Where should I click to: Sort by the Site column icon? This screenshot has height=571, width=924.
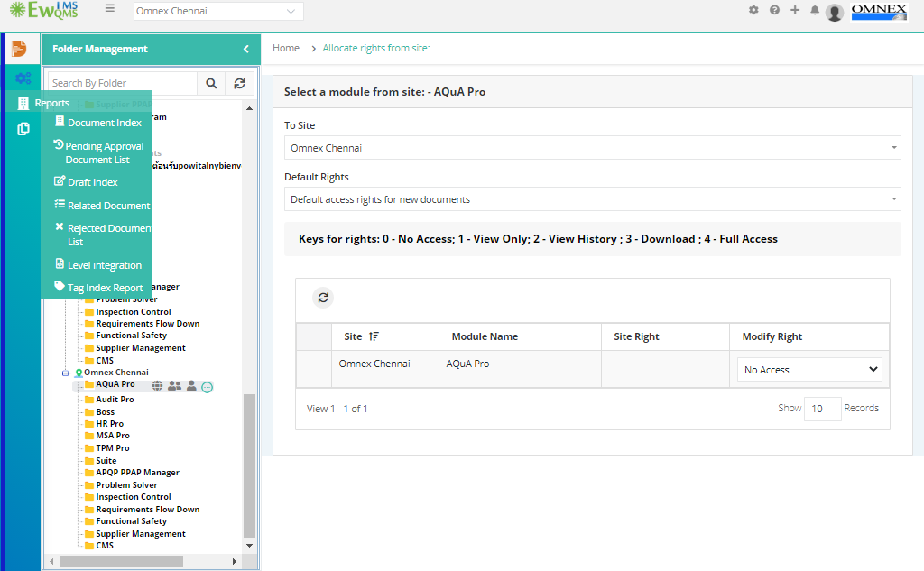pyautogui.click(x=374, y=336)
